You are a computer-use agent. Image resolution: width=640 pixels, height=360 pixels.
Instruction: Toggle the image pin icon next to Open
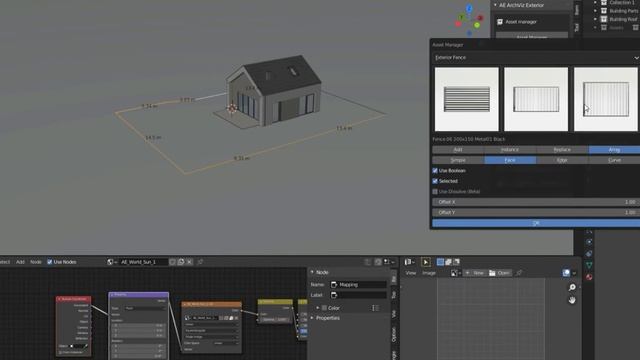519,273
